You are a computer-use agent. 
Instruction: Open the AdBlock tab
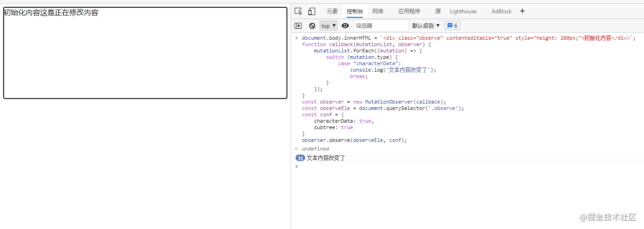point(501,11)
